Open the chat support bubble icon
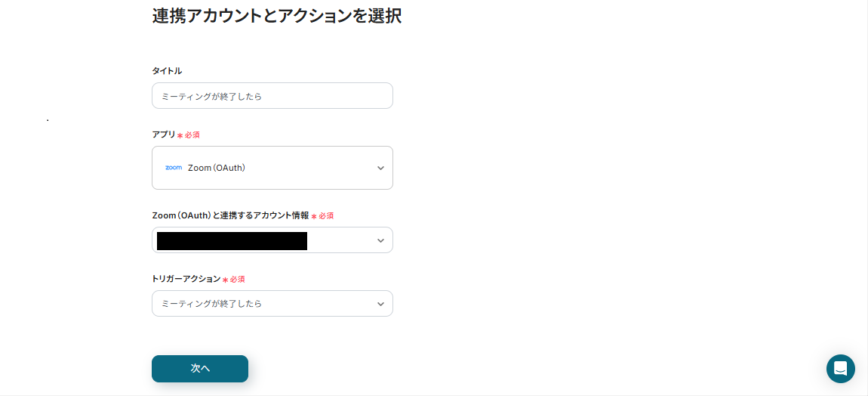868x396 pixels. pyautogui.click(x=840, y=369)
